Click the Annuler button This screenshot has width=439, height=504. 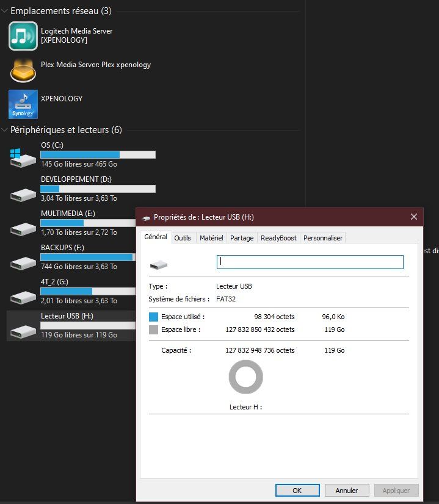click(347, 491)
